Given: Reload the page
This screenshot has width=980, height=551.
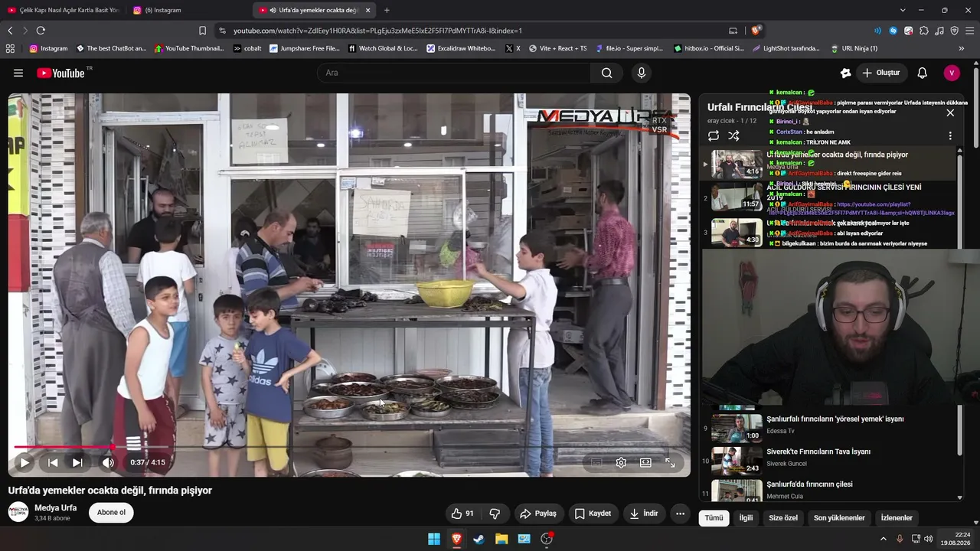Looking at the screenshot, I should (41, 31).
